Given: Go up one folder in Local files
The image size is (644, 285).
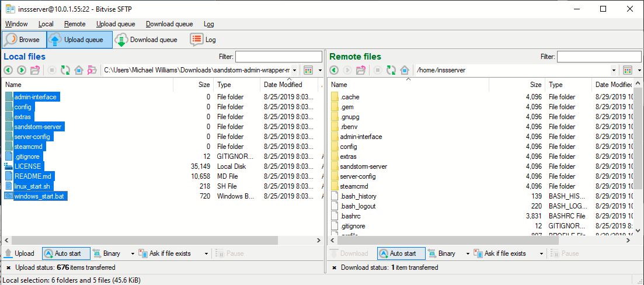Looking at the screenshot, I should click(35, 70).
